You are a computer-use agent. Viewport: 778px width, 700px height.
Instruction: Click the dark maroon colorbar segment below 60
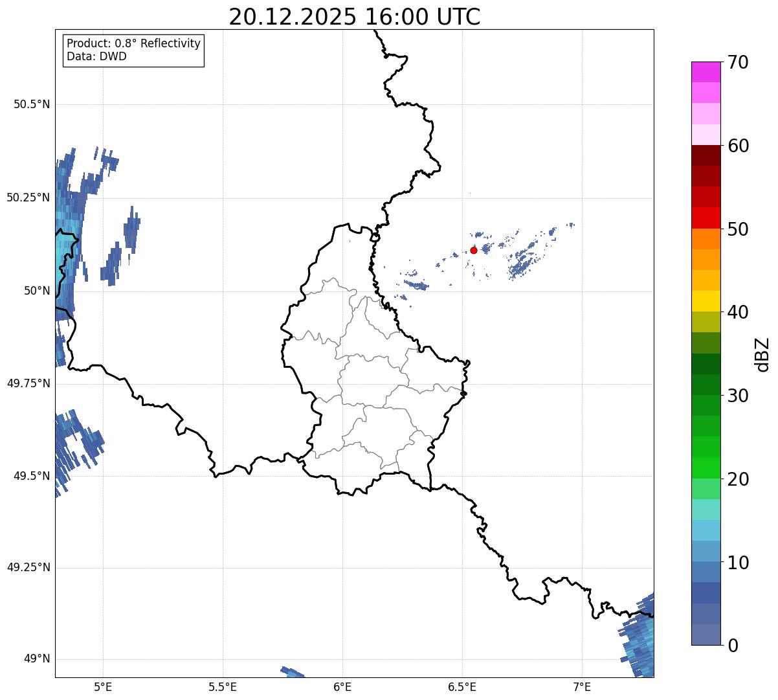point(706,155)
